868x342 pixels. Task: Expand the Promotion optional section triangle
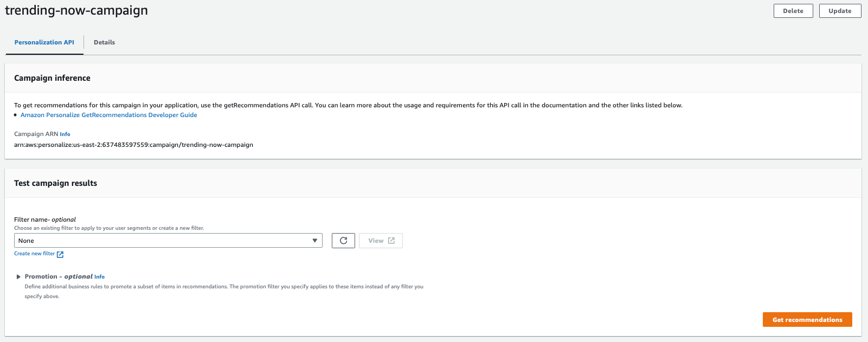tap(18, 276)
